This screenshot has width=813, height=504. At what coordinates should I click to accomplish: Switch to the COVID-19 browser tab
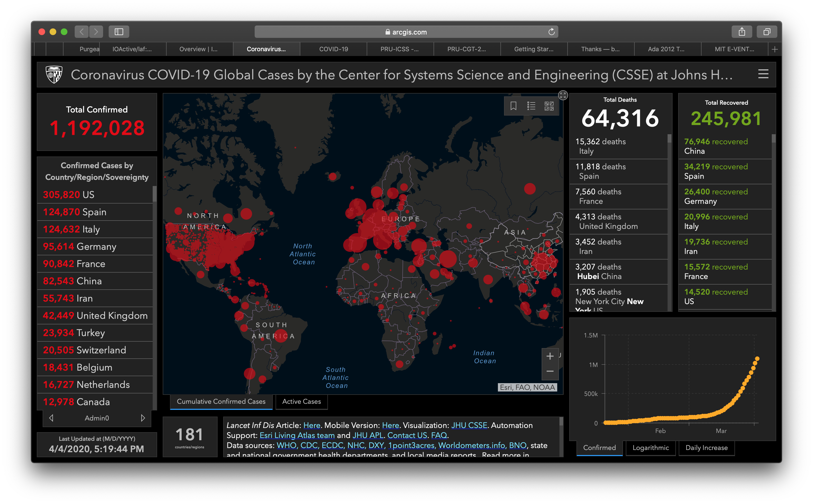[x=334, y=49]
